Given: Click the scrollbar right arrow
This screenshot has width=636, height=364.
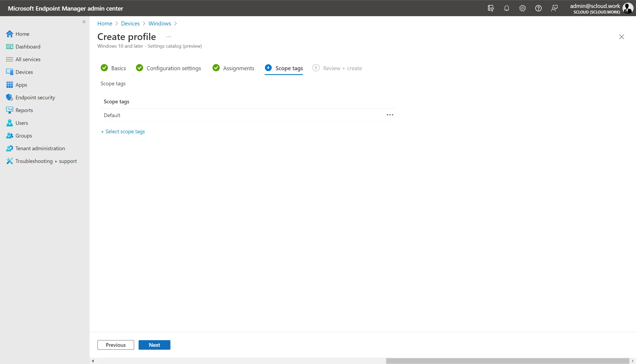Looking at the screenshot, I should coord(633,361).
